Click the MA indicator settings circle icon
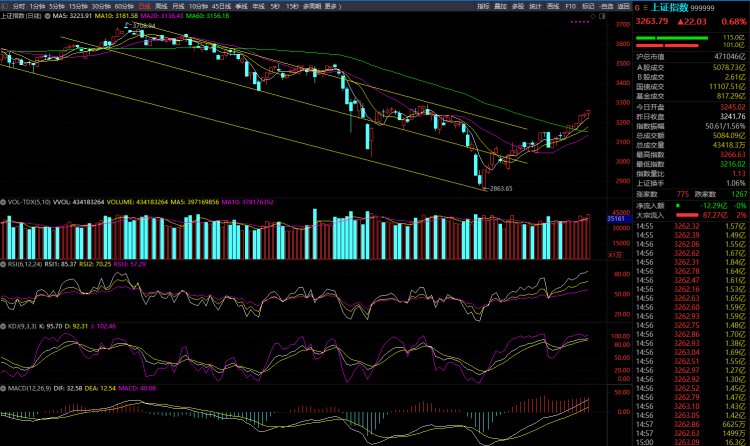This screenshot has width=750, height=446. [45, 17]
